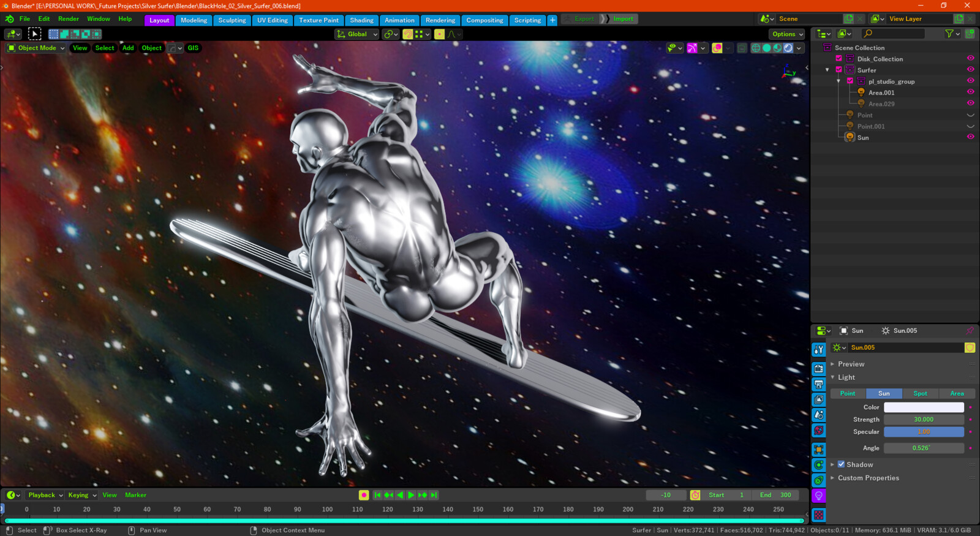Switch to material preview shading
Image resolution: width=980 pixels, height=536 pixels.
click(777, 48)
